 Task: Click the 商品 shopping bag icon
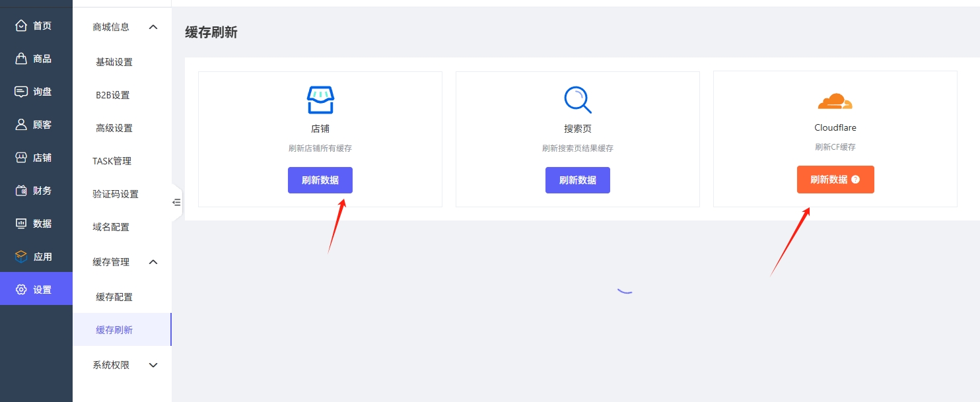[x=21, y=59]
